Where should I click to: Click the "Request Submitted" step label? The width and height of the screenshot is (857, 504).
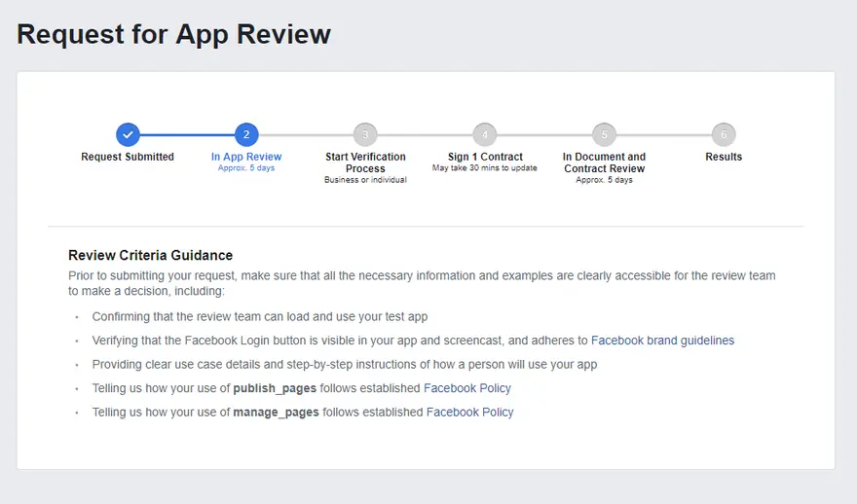128,157
